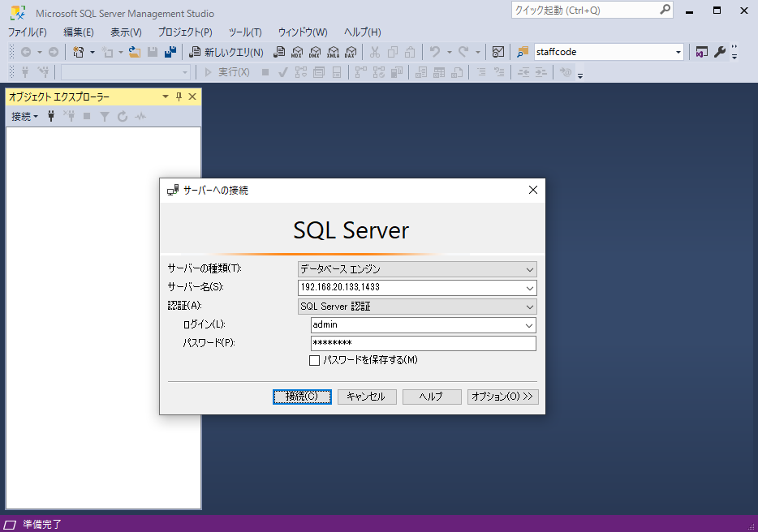Open the available databases dropdown in toolbar
The image size is (758, 532).
click(x=185, y=72)
